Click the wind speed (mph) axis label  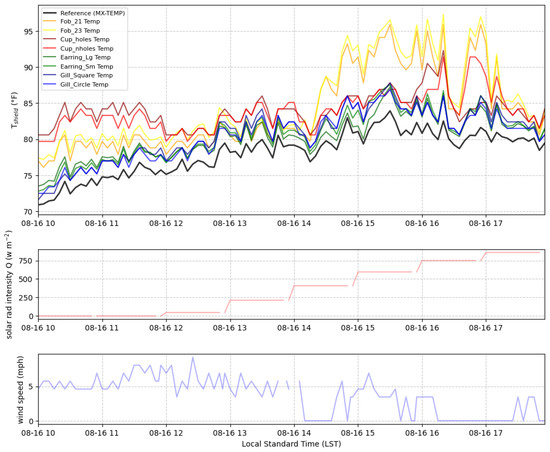tap(20, 390)
